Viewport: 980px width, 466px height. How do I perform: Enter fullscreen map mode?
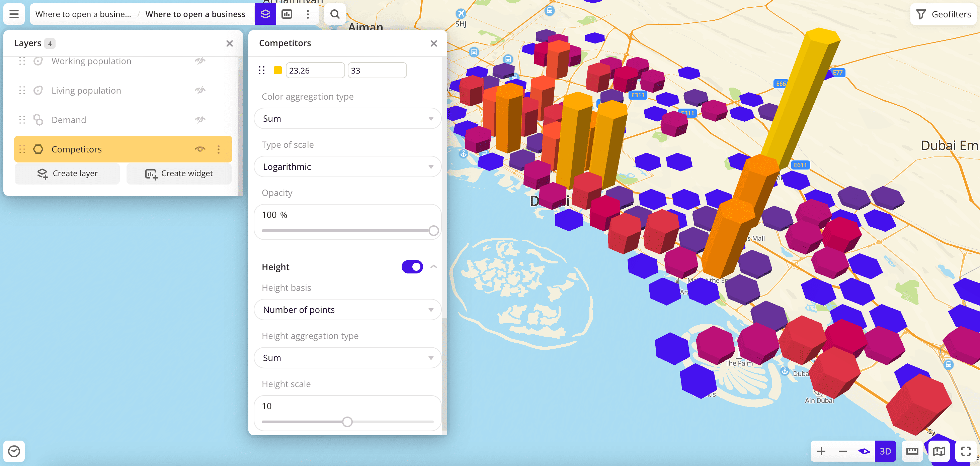pyautogui.click(x=966, y=451)
